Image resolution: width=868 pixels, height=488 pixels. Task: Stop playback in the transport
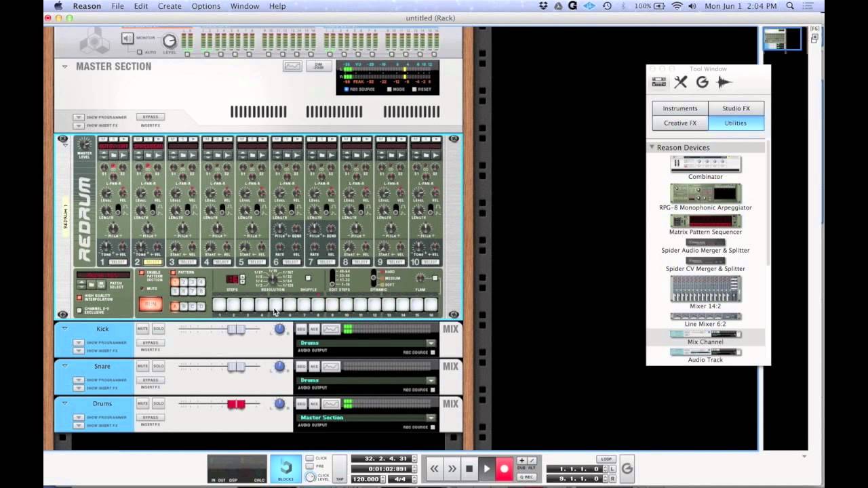click(469, 468)
